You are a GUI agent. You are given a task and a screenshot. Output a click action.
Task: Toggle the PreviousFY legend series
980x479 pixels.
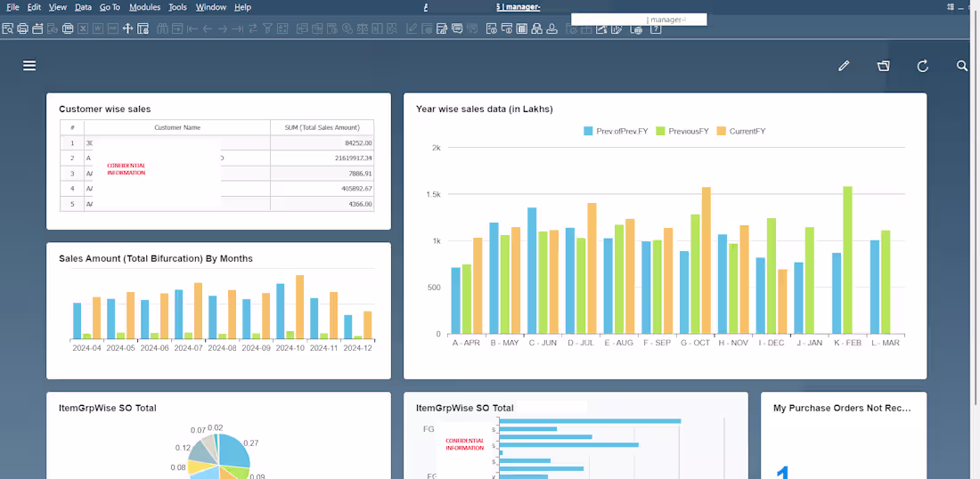tap(682, 131)
